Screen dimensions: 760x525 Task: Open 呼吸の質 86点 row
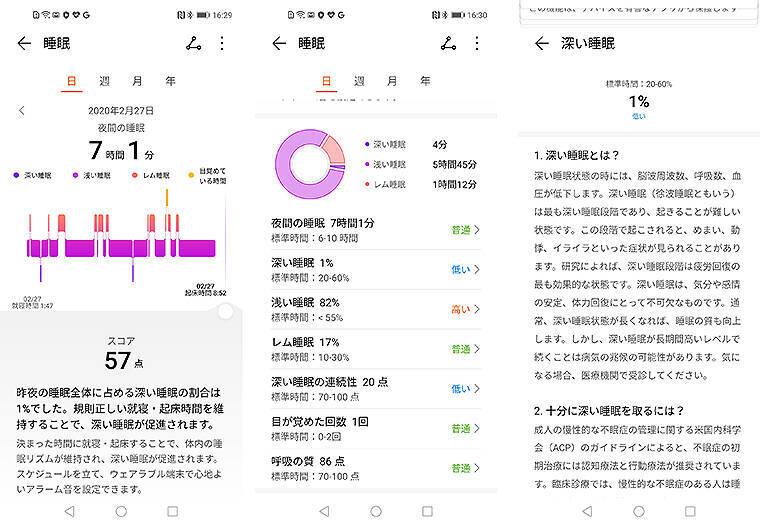376,468
